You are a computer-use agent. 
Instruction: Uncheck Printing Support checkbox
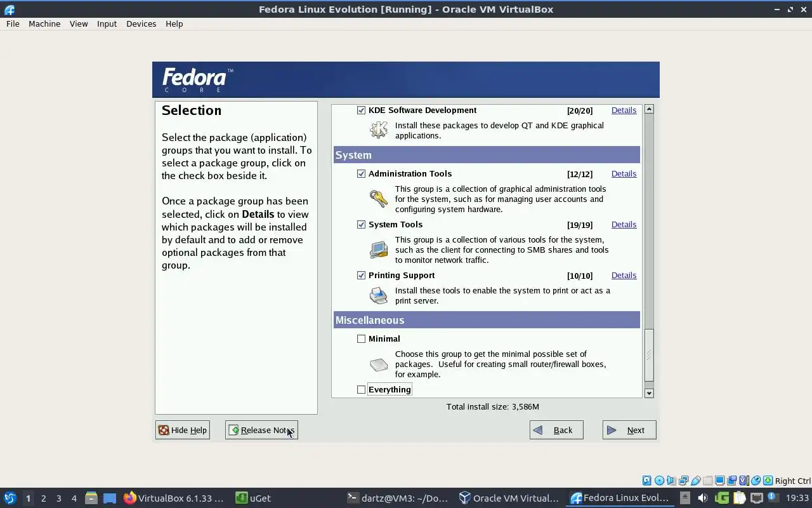[x=361, y=275]
